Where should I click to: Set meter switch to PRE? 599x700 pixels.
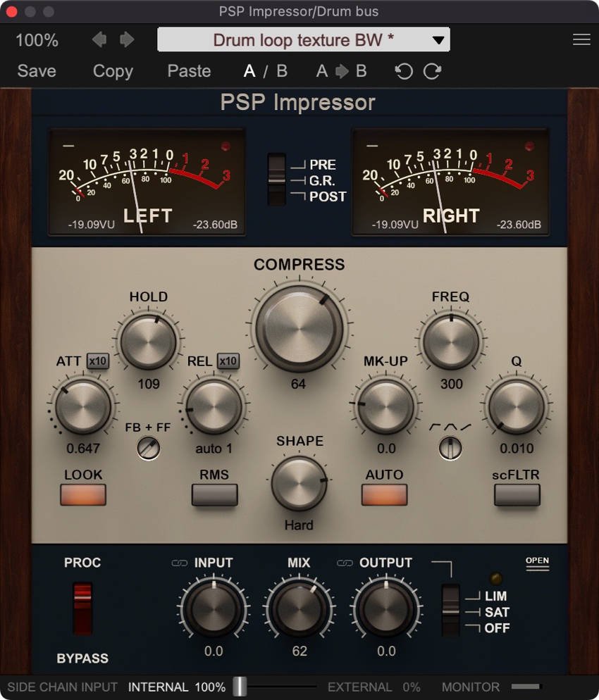tap(322, 165)
